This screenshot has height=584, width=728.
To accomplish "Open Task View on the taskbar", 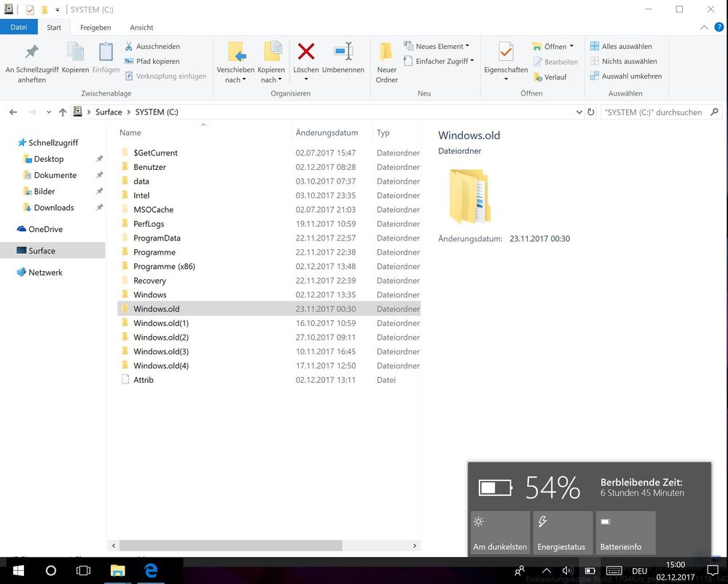I will [x=83, y=570].
